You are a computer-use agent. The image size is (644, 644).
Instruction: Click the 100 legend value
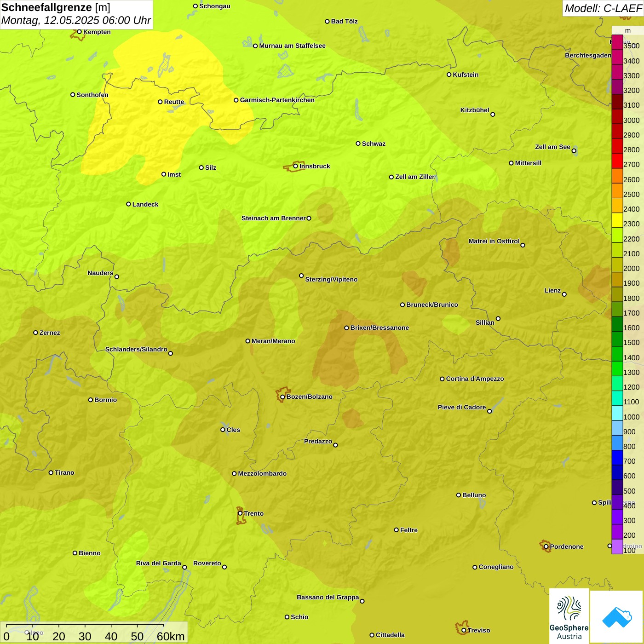point(629,550)
